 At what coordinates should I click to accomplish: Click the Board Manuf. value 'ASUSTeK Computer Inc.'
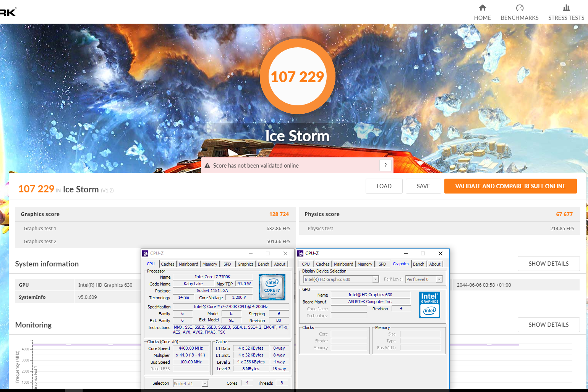point(370,302)
